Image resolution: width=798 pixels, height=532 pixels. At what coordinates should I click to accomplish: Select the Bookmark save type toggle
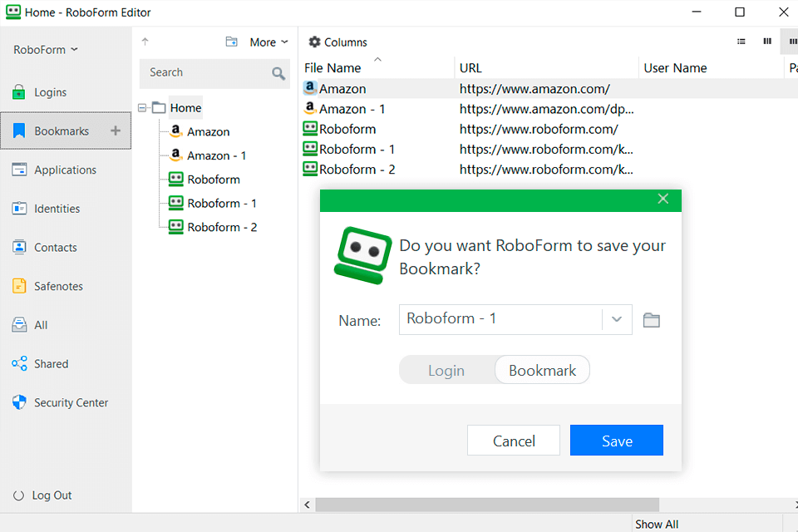[542, 371]
